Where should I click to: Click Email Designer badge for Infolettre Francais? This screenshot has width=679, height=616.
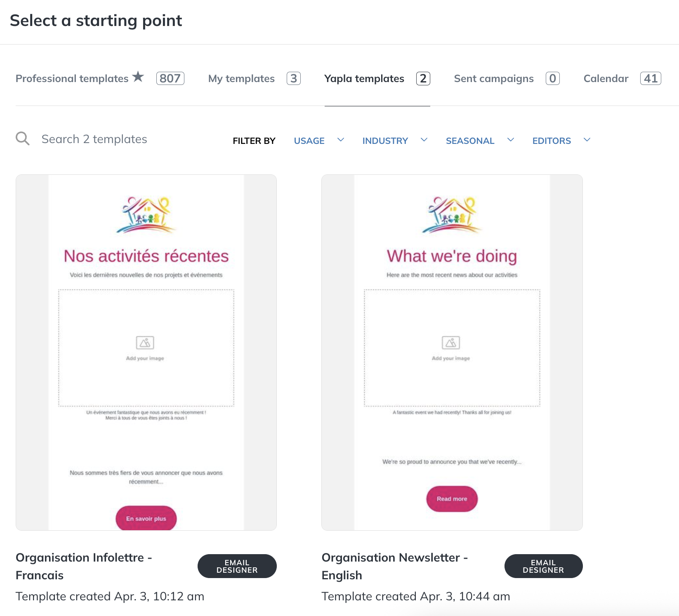coord(237,566)
